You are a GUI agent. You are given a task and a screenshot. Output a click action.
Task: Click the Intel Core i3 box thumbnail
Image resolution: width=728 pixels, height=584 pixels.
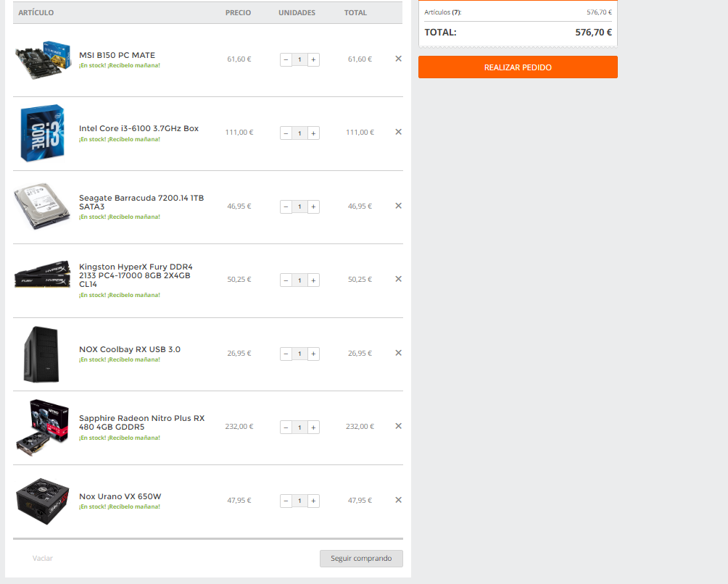(x=42, y=133)
